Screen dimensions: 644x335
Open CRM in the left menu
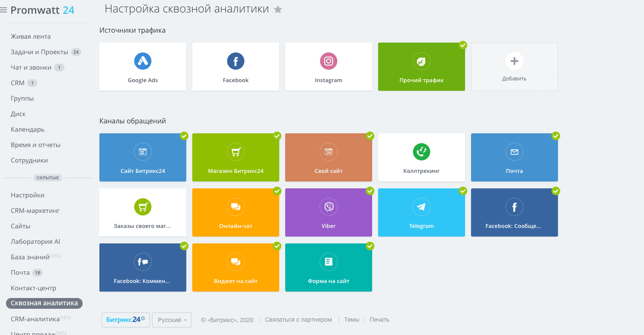(x=18, y=83)
